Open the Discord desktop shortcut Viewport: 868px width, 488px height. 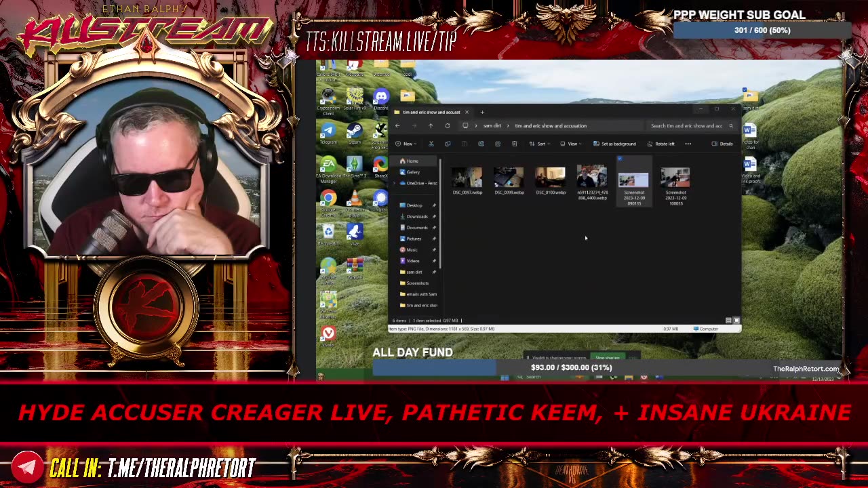381,99
